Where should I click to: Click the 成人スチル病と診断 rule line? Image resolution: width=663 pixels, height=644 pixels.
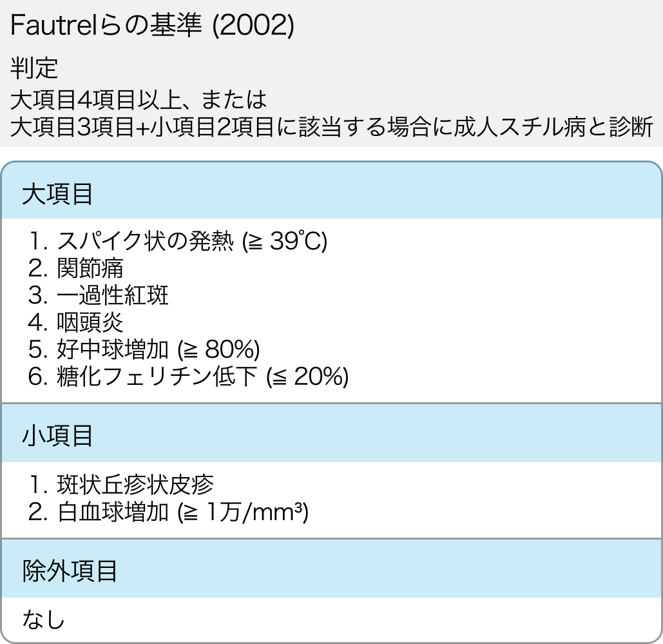(x=332, y=126)
